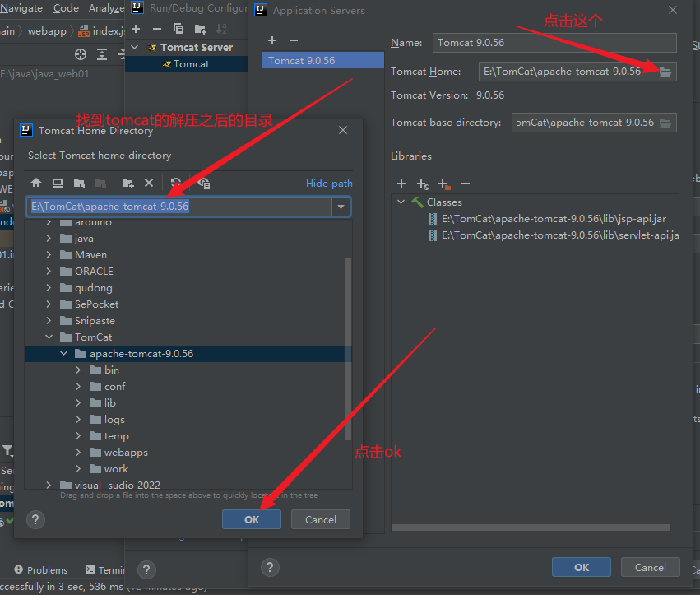Select Tomcat 9.0.56 in server list
The height and width of the screenshot is (595, 700).
[x=323, y=61]
